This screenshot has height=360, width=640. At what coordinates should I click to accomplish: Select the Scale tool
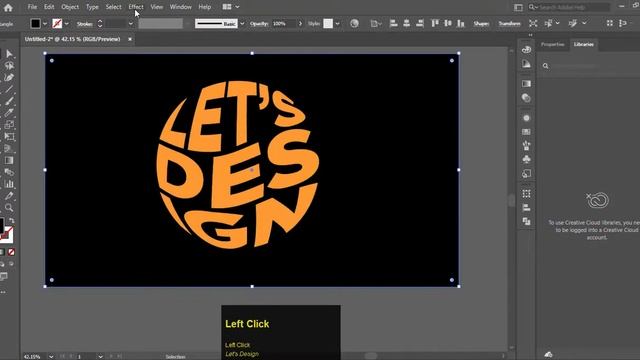(x=9, y=125)
